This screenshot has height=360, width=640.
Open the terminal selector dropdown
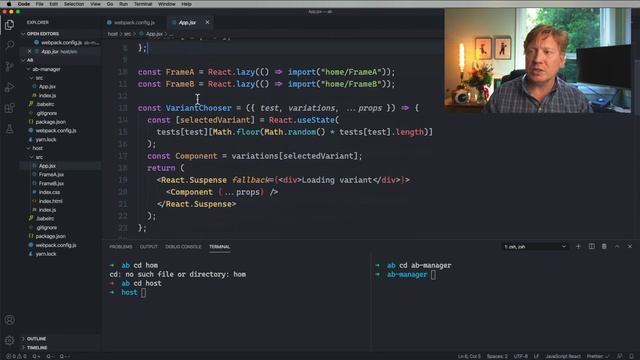coord(535,247)
